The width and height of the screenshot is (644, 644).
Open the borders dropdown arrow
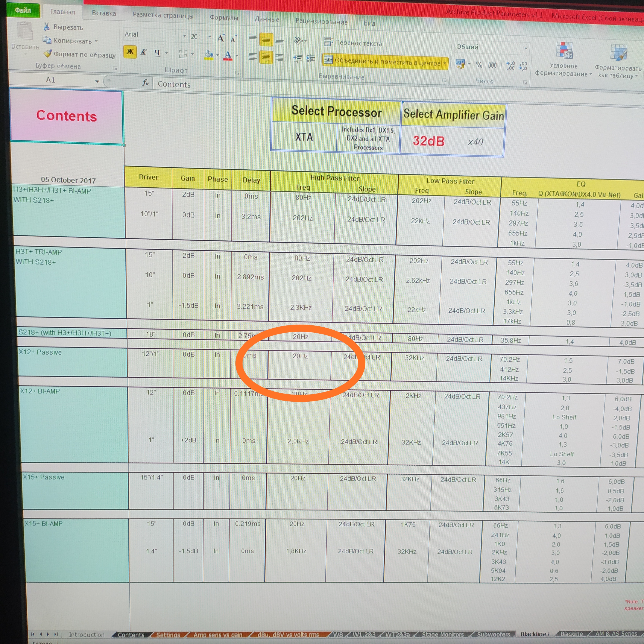192,54
